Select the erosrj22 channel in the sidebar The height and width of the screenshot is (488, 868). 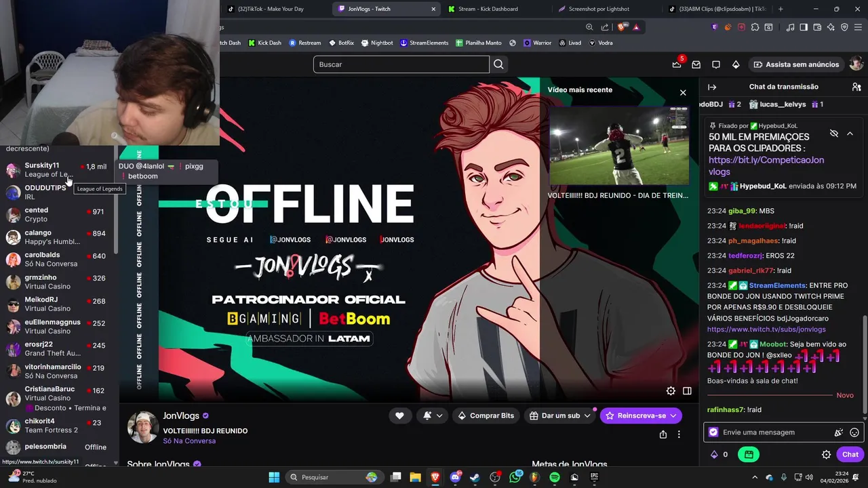click(58, 348)
